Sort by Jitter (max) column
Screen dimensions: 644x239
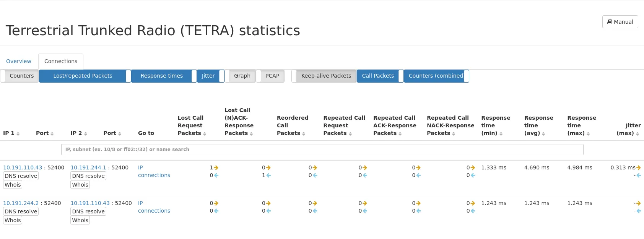[628, 129]
